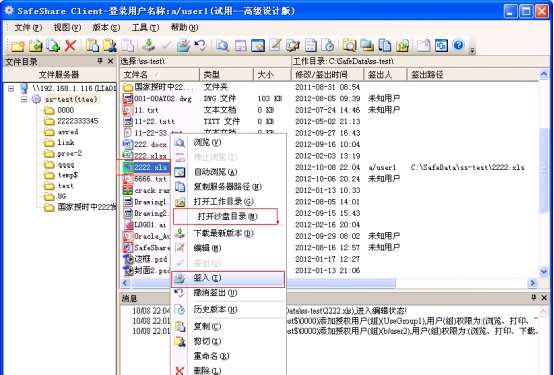Viewport: 554px width, 375px height.
Task: Collapse the 192.168.1.116 server node
Action: coord(11,88)
